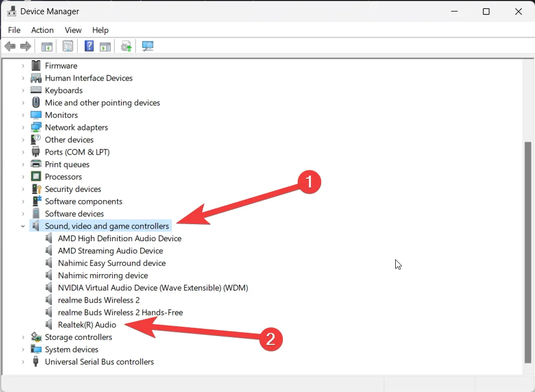The image size is (535, 392).
Task: Click the Scan for hardware changes icon
Action: pyautogui.click(x=148, y=46)
